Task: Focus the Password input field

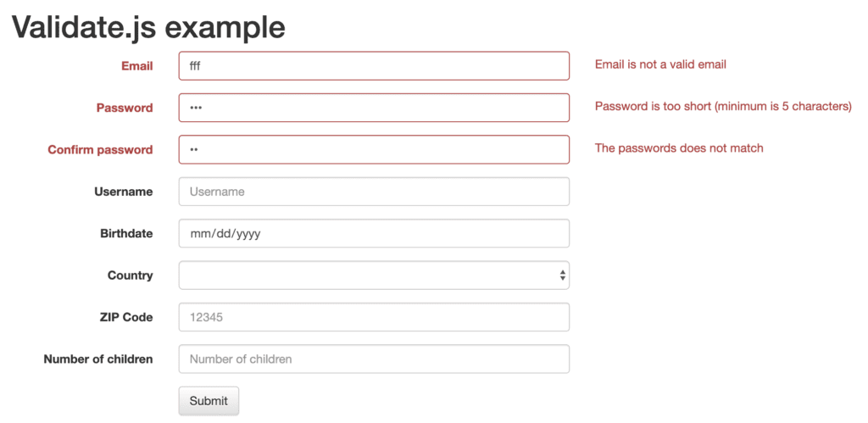Action: (373, 108)
